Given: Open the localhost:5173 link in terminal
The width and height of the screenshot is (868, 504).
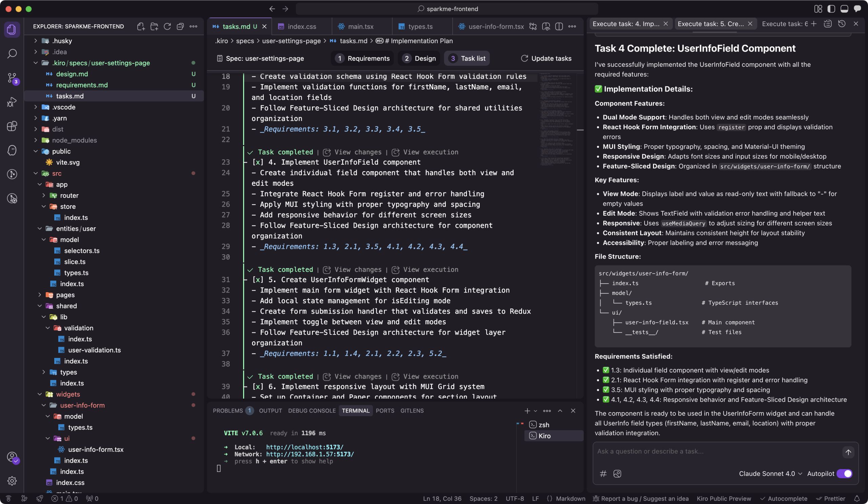Looking at the screenshot, I should pos(304,447).
